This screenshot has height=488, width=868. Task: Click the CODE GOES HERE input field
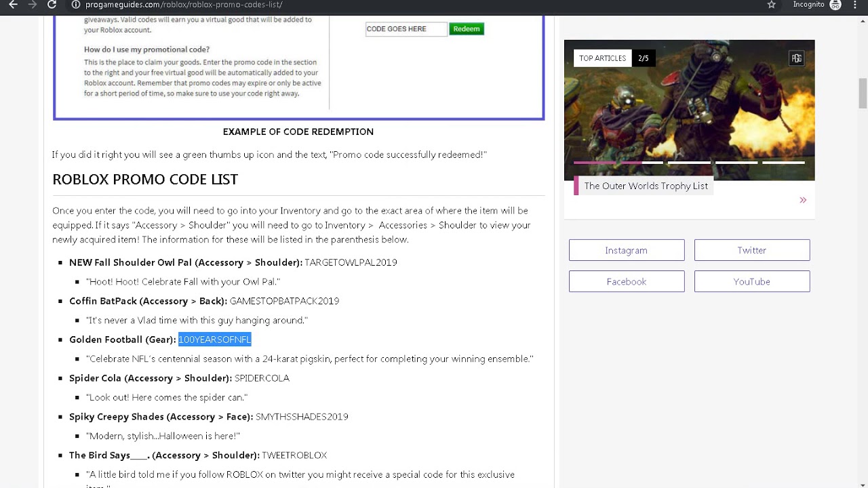click(x=406, y=29)
